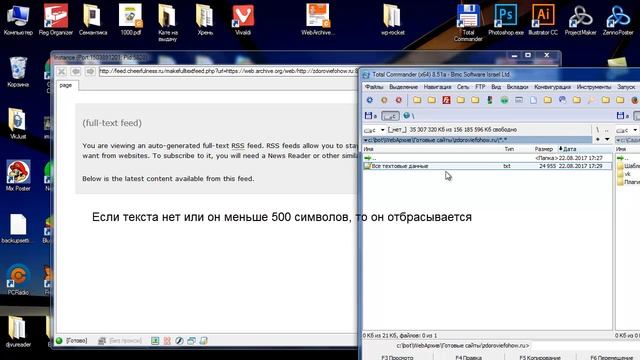Select the file Все текстовые данные
Image resolution: width=640 pixels, height=360 pixels.
click(487, 166)
